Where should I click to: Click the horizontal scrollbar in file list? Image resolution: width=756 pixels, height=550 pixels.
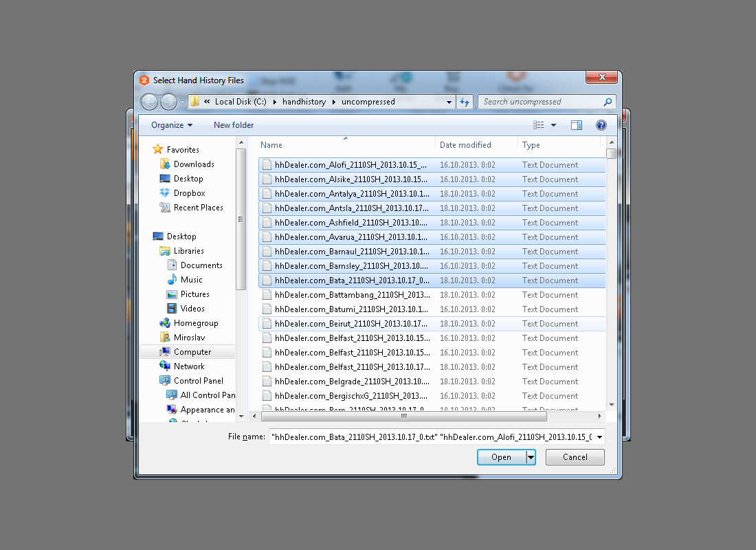coord(403,416)
